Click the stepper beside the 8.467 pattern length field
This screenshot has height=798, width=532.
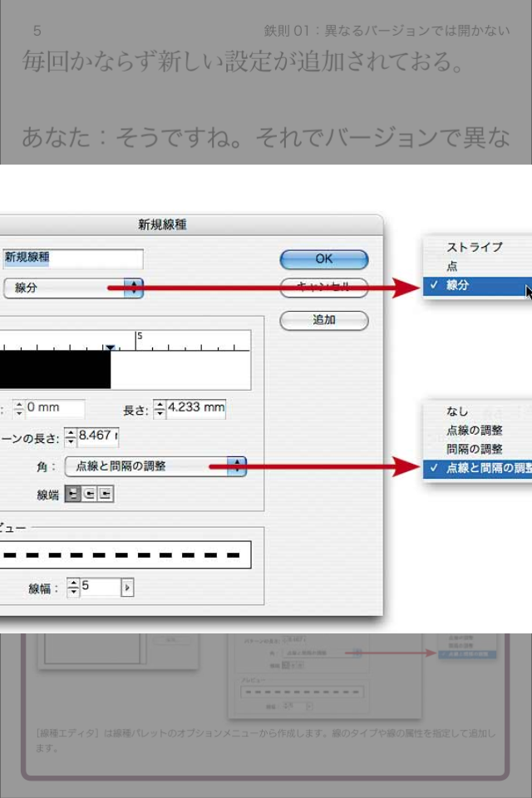71,436
